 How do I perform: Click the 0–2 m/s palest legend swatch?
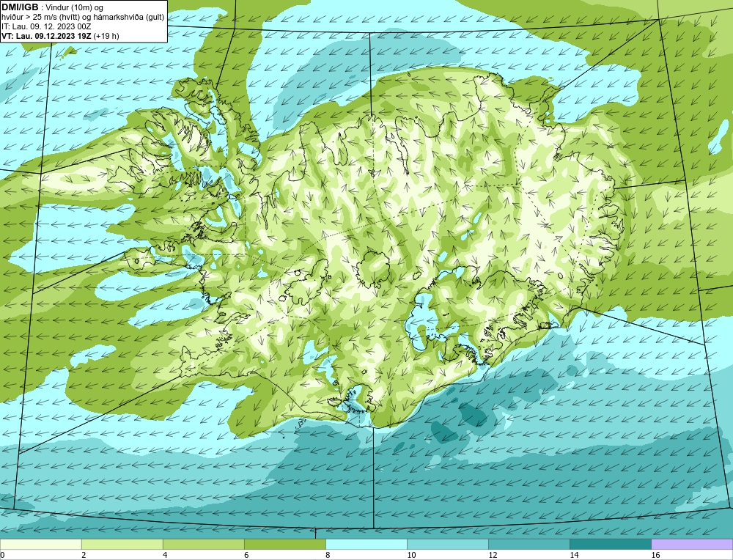[x=40, y=544]
